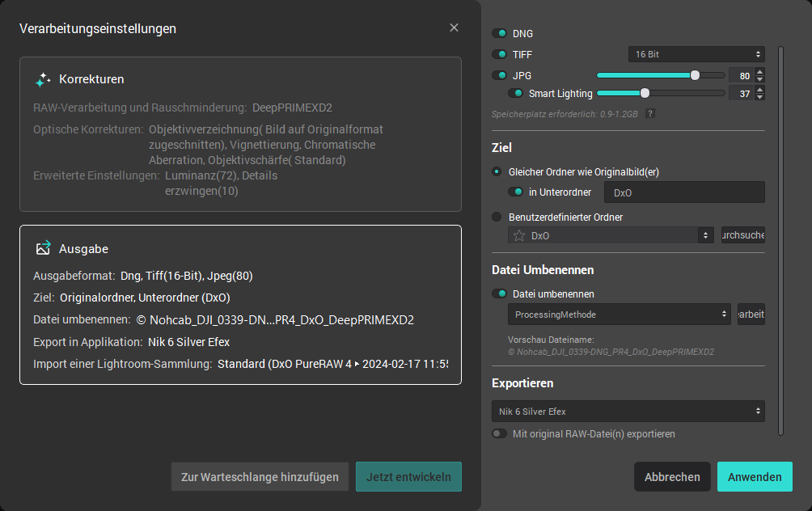This screenshot has height=511, width=812.
Task: Decrease Smart Lighting value with down arrow
Action: coord(759,98)
